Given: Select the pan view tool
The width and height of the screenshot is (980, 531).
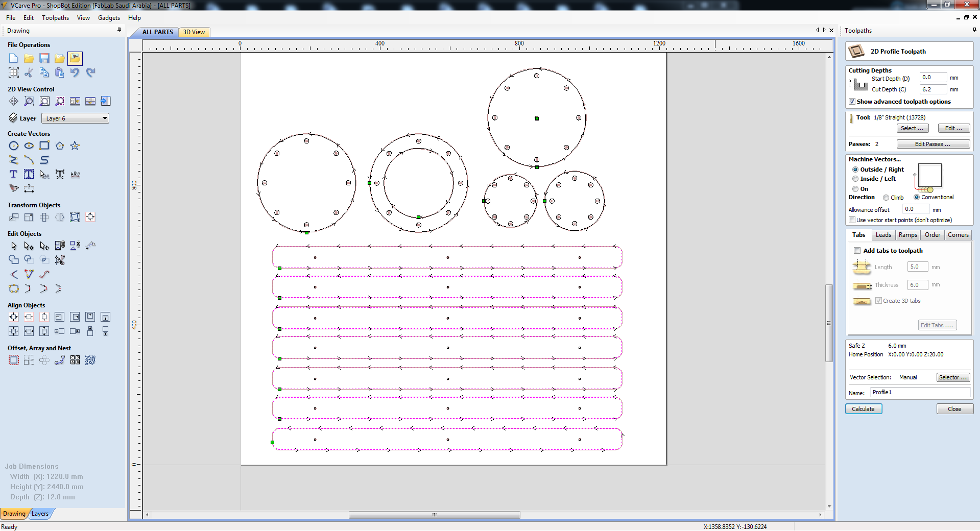Looking at the screenshot, I should tap(14, 101).
